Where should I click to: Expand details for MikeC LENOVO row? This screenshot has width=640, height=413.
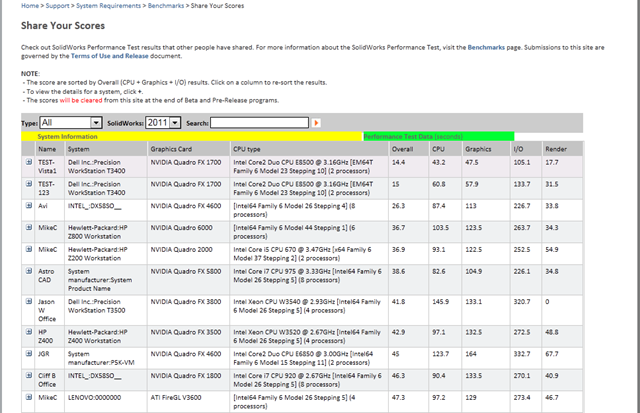(29, 397)
